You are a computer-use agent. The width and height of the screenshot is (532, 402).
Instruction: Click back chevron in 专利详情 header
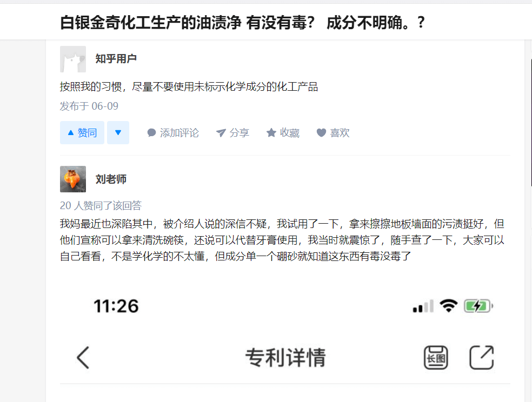tap(83, 357)
